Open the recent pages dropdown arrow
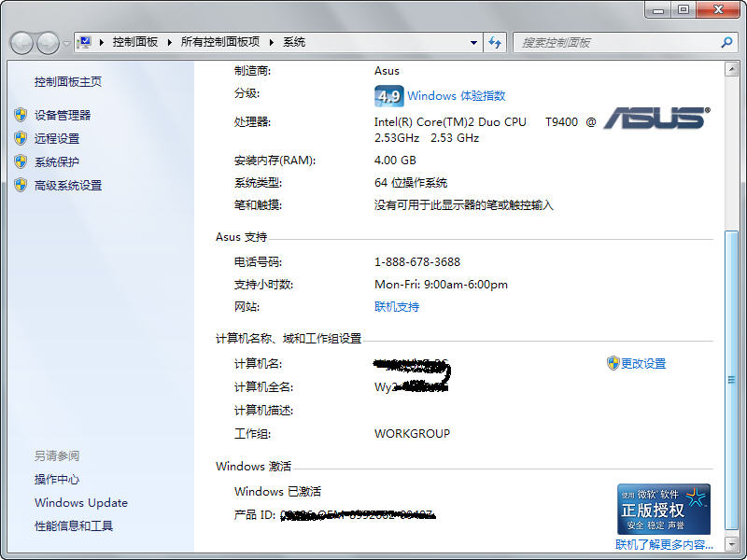This screenshot has height=560, width=747. click(66, 43)
